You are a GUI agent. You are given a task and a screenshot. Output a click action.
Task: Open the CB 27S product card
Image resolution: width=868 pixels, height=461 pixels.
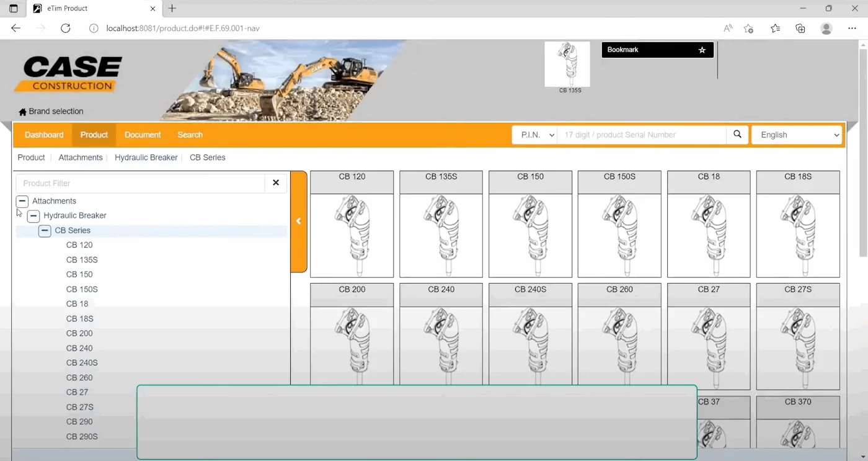point(798,337)
